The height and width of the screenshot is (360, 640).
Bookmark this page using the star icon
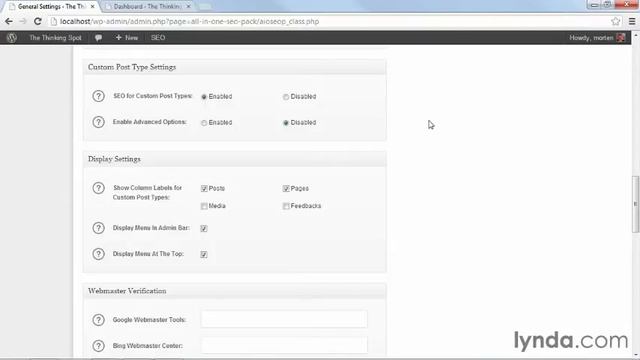click(x=616, y=22)
